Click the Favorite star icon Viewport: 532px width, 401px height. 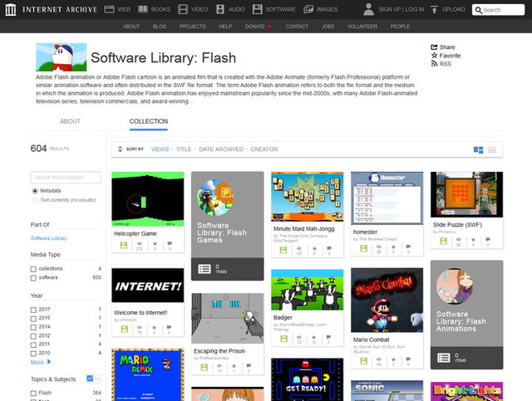[x=434, y=56]
